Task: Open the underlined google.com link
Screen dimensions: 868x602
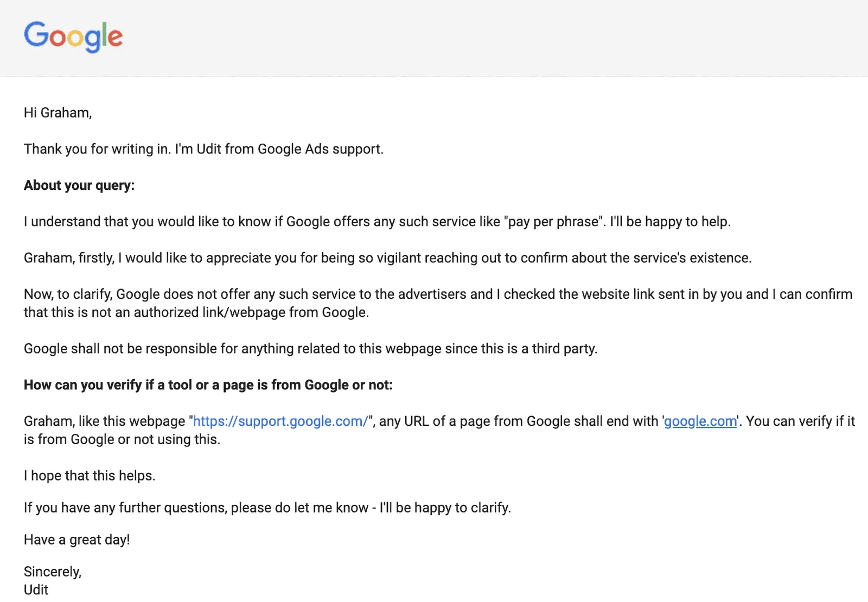Action: pyautogui.click(x=700, y=421)
